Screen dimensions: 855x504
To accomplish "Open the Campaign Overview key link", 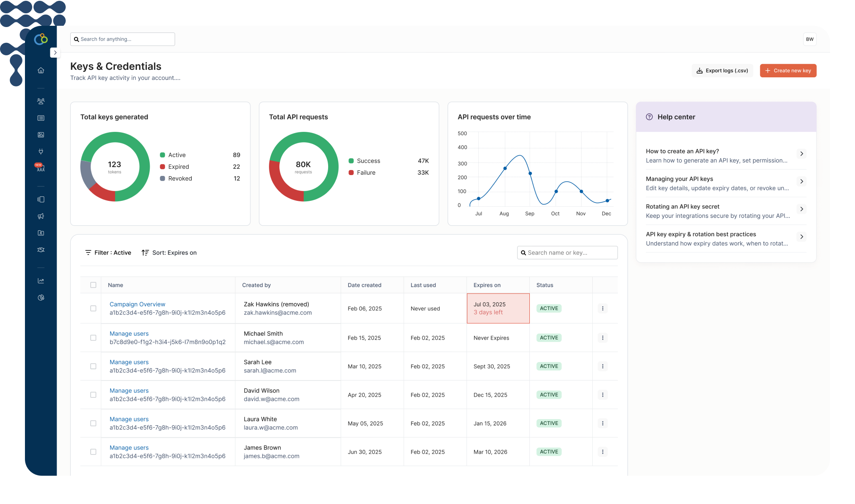I will pos(137,304).
